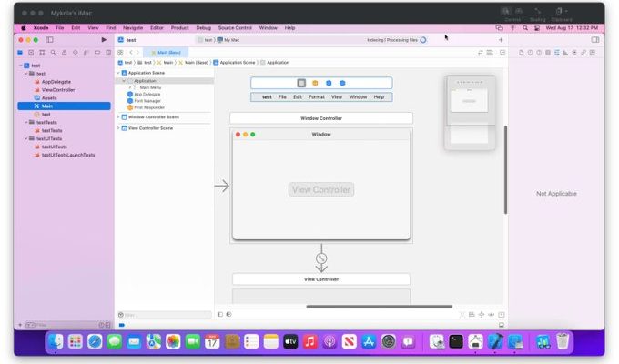Screen dimensions: 619x364
Task: Toggle canvas appearance light/dark button
Action: 229,315
